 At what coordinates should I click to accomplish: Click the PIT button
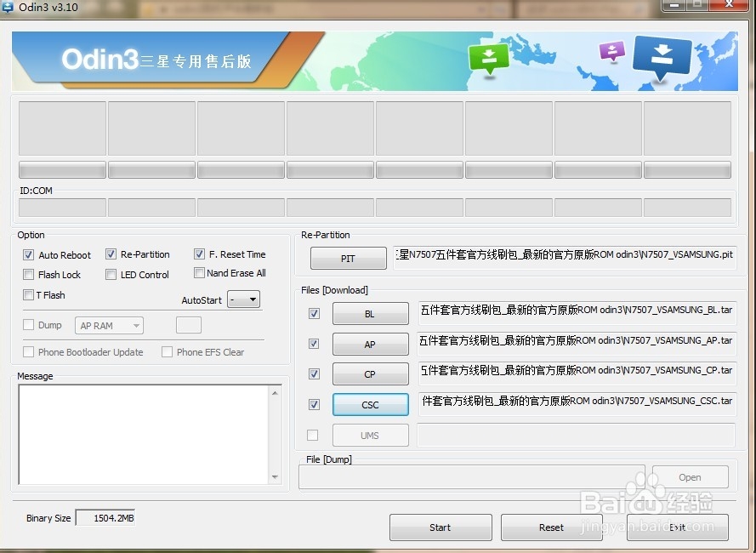(348, 258)
